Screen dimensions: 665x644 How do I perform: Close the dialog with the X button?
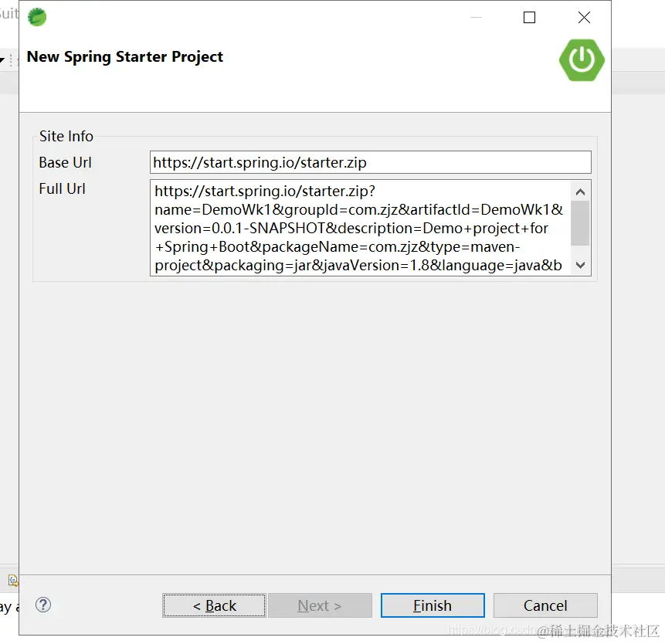tap(584, 18)
